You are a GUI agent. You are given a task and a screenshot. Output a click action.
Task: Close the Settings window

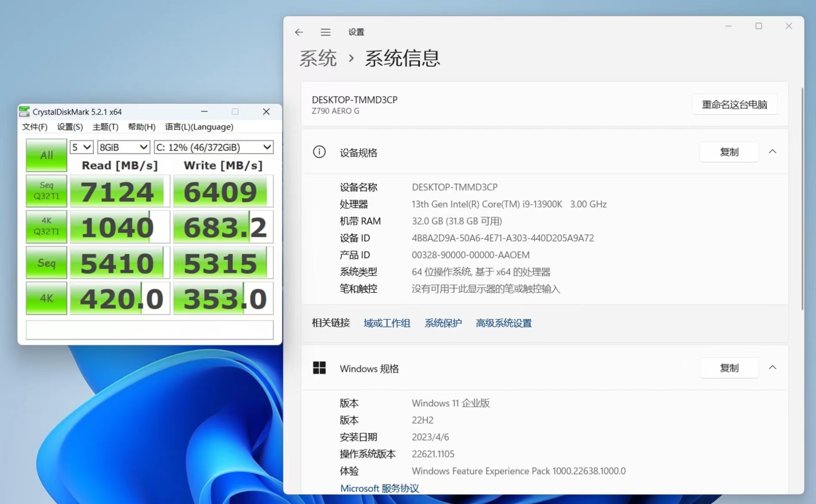click(789, 26)
